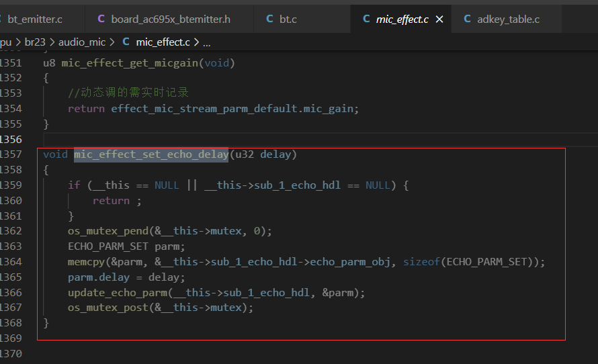
Task: Click effect_mic_stream_parm_default in return statement
Action: 204,109
